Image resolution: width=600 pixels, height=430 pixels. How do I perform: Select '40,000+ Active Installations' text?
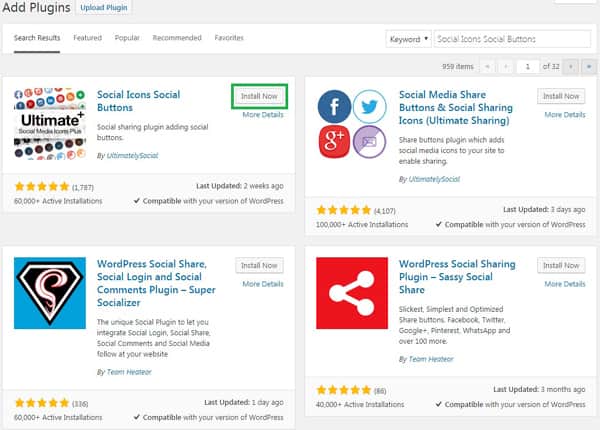pyautogui.click(x=360, y=404)
